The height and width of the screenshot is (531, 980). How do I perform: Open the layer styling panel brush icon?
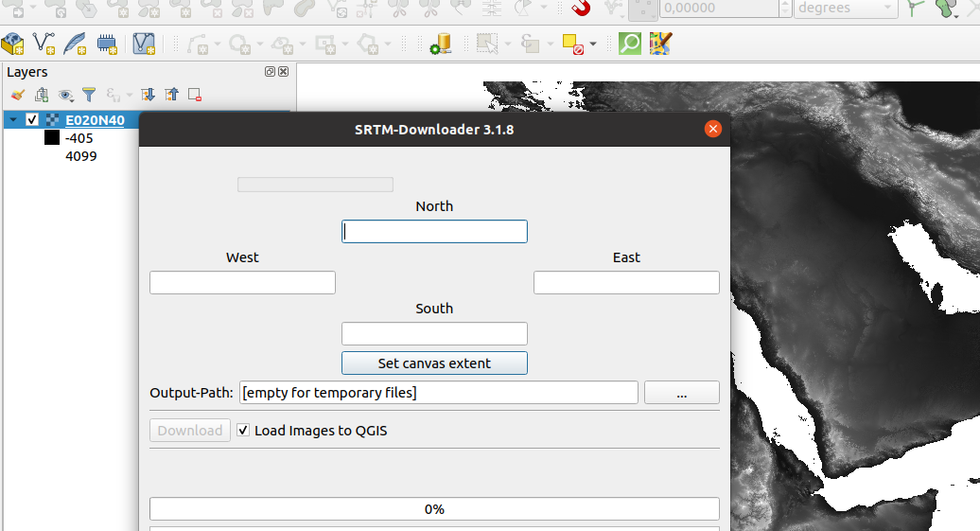pos(17,95)
